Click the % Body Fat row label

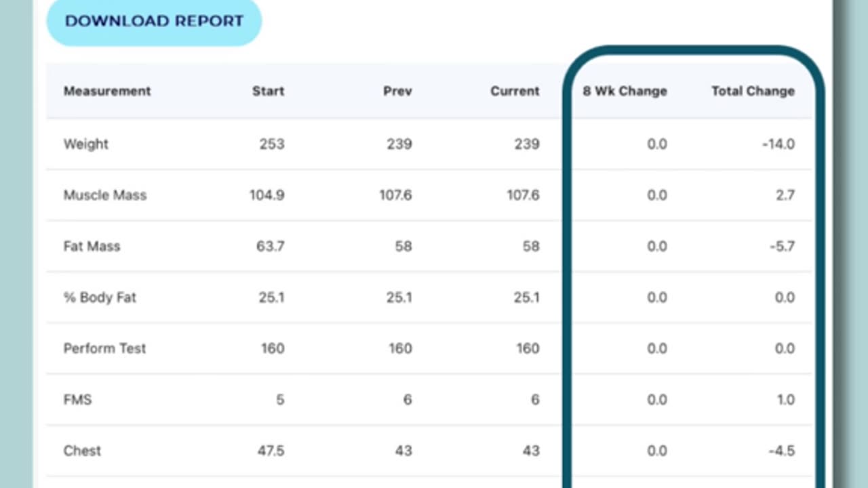(x=100, y=298)
